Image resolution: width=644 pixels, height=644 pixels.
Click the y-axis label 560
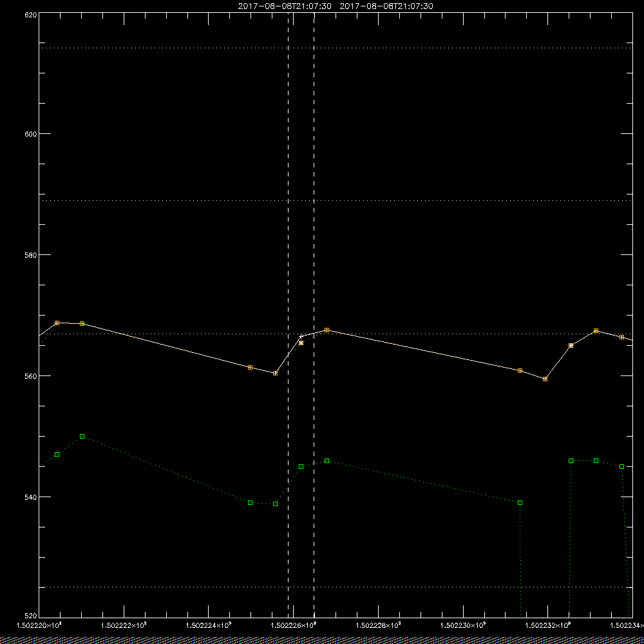pyautogui.click(x=31, y=376)
